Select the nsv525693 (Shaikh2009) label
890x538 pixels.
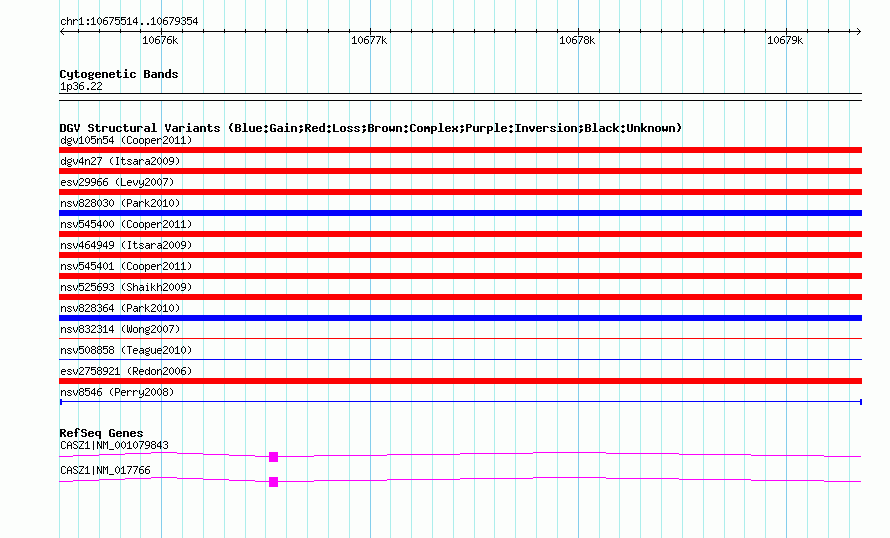[x=126, y=287]
